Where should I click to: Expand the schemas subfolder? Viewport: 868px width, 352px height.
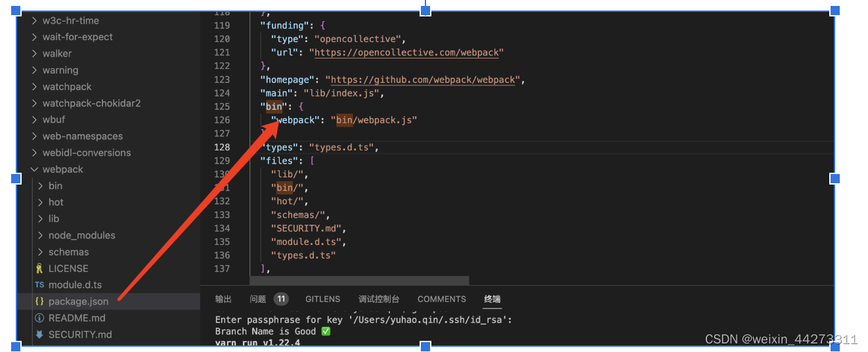(68, 252)
